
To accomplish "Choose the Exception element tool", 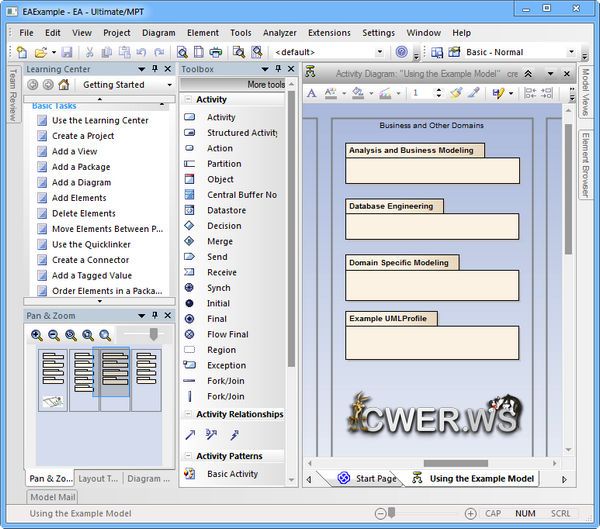I will point(226,366).
